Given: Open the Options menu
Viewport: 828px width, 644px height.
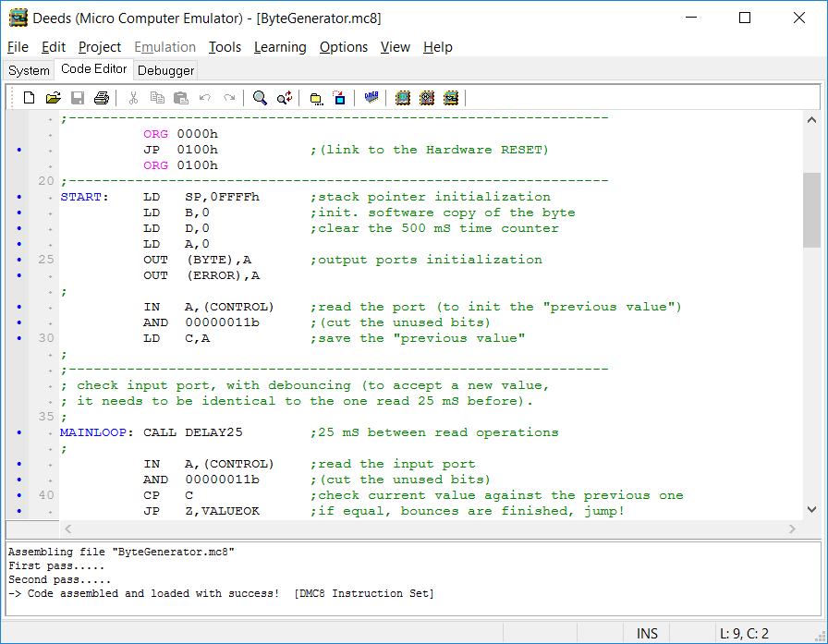Looking at the screenshot, I should pyautogui.click(x=343, y=47).
